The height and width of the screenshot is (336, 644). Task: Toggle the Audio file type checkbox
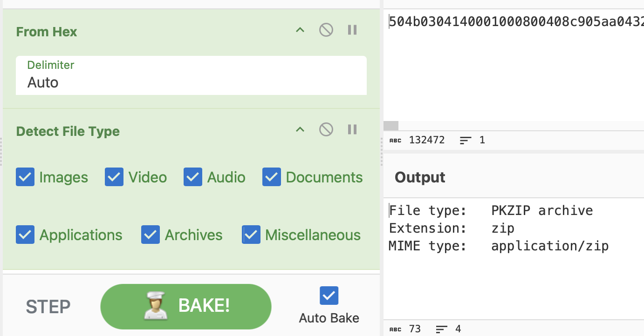coord(193,177)
